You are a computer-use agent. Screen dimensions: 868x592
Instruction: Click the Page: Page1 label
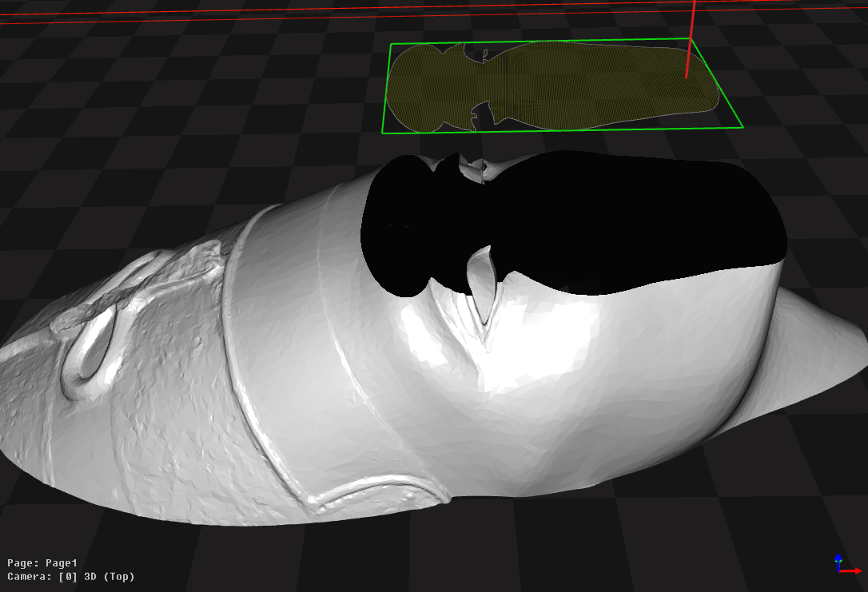click(42, 562)
